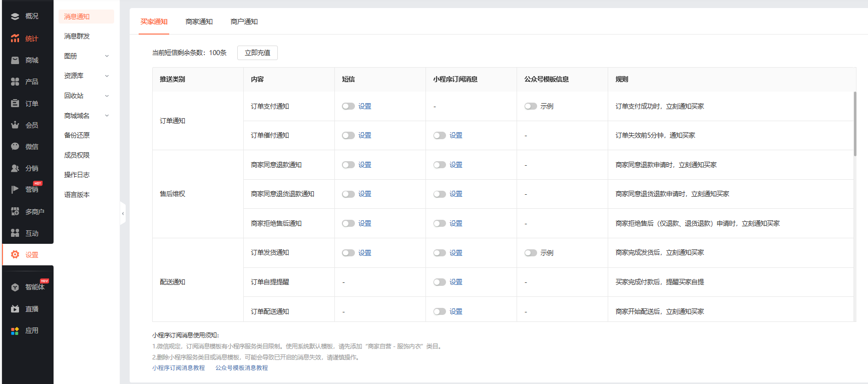The width and height of the screenshot is (868, 384).
Task: Expand the 资源库 submenu chevron
Action: [x=107, y=76]
